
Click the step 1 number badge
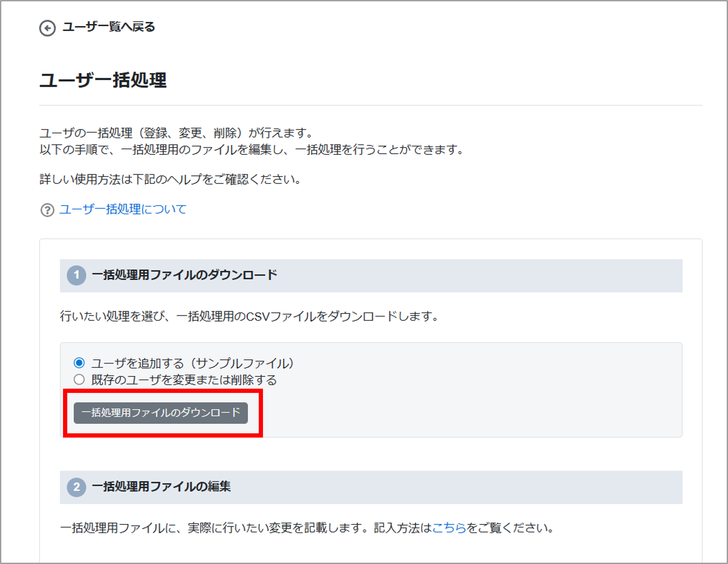point(76,275)
